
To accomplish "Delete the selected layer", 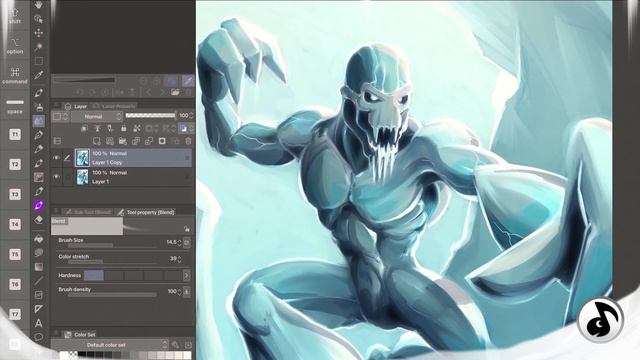I will (188, 141).
